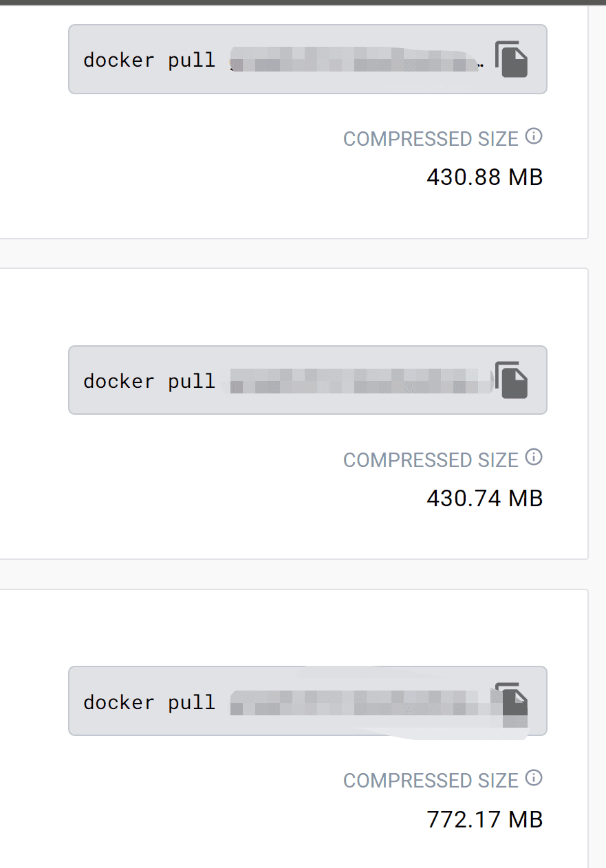Copy the docker pull command above 430.88 MB
Screen dimensions: 606x868
[511, 59]
